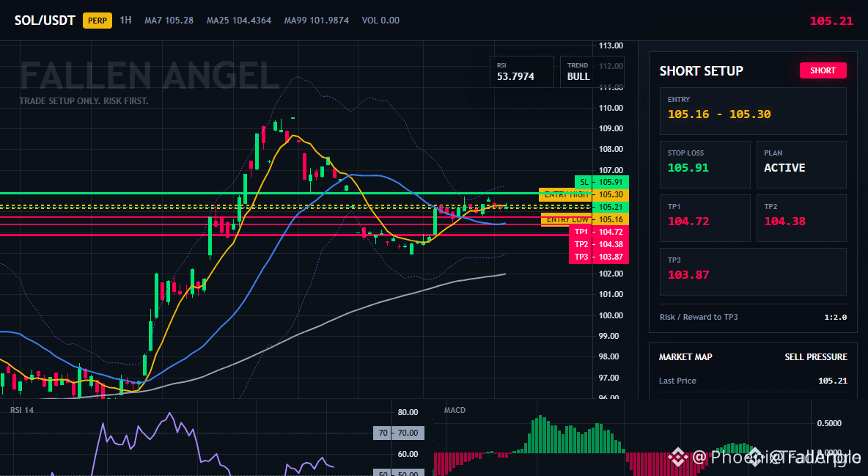Click the RSI 53.7974 box
This screenshot has height=476, width=868.
click(521, 71)
